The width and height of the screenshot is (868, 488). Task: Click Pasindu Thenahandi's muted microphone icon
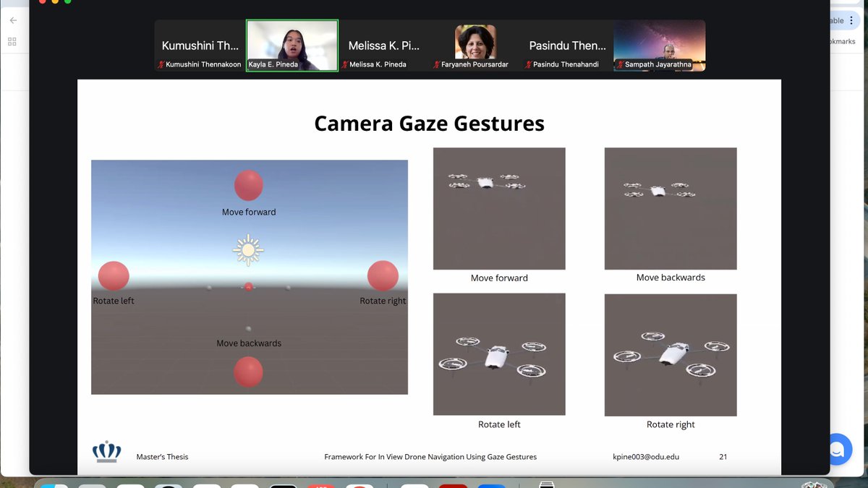click(x=529, y=65)
